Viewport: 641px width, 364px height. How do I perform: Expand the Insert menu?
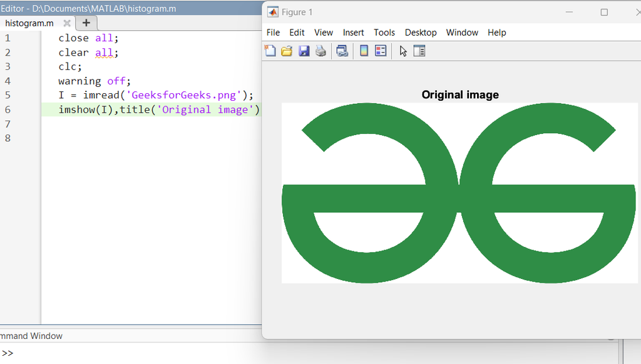[353, 33]
